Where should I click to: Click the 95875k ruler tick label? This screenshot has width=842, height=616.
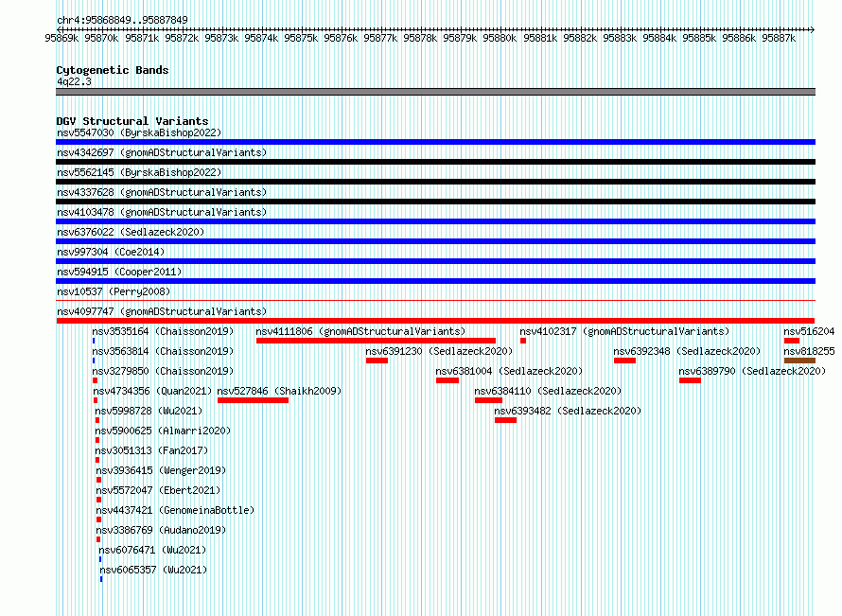tap(301, 38)
